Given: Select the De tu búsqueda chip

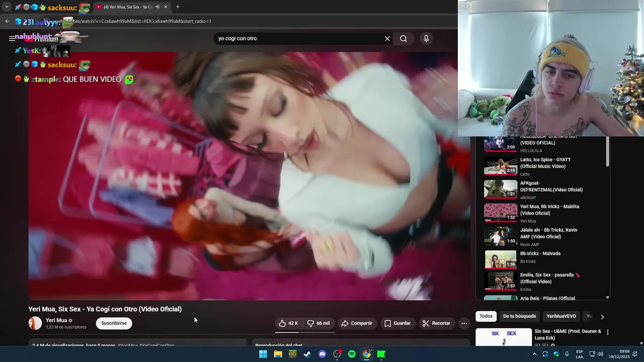Looking at the screenshot, I should 520,316.
